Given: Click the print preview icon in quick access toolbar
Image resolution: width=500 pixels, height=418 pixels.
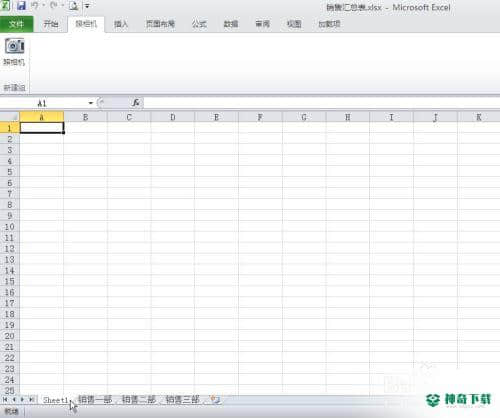Looking at the screenshot, I should click(x=74, y=6).
